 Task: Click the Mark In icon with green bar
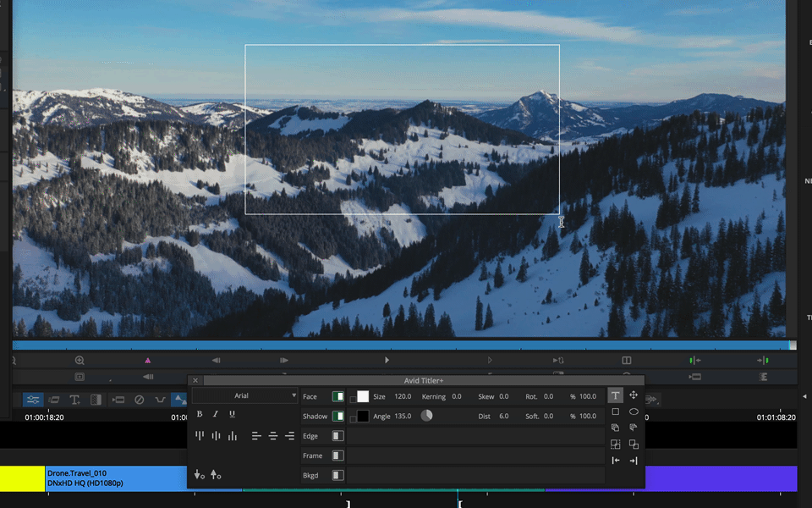coord(695,361)
